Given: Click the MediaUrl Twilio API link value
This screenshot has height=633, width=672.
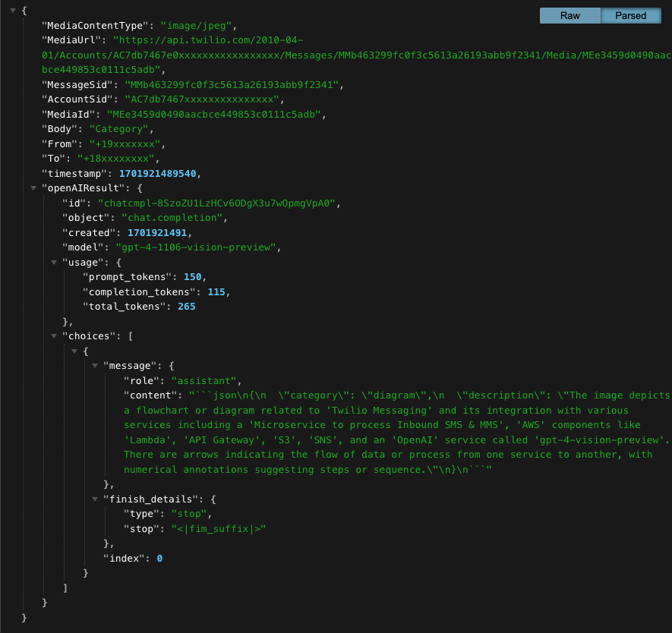Looking at the screenshot, I should [x=355, y=55].
